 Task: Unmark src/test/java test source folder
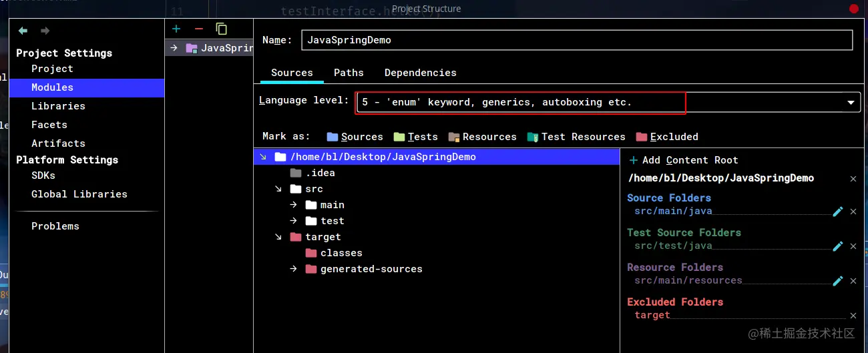(x=853, y=246)
